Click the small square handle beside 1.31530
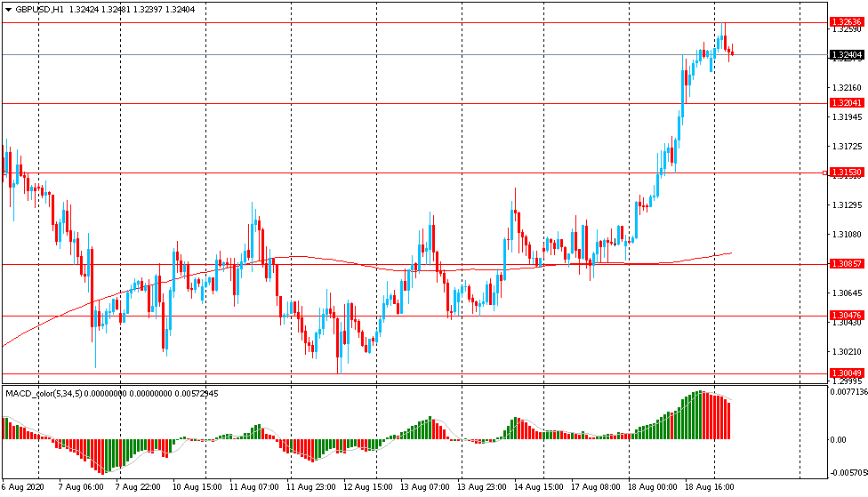Screen dimensions: 868x497 pyautogui.click(x=824, y=172)
